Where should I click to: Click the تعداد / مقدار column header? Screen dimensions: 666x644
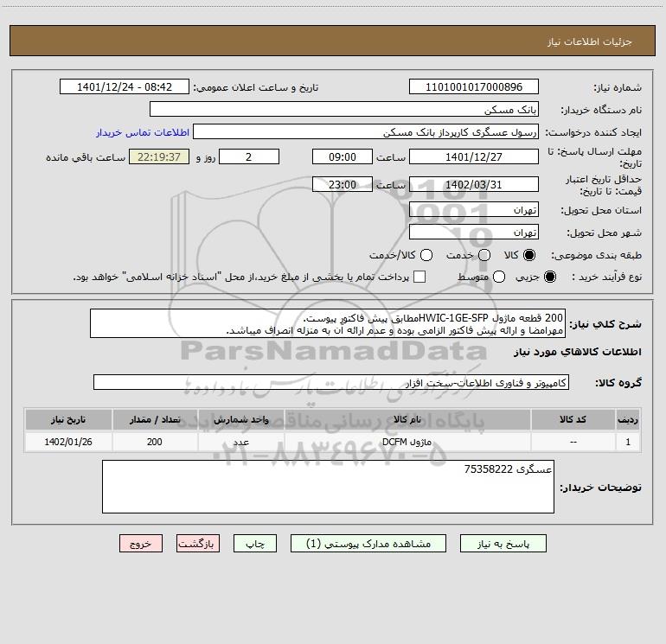155,419
